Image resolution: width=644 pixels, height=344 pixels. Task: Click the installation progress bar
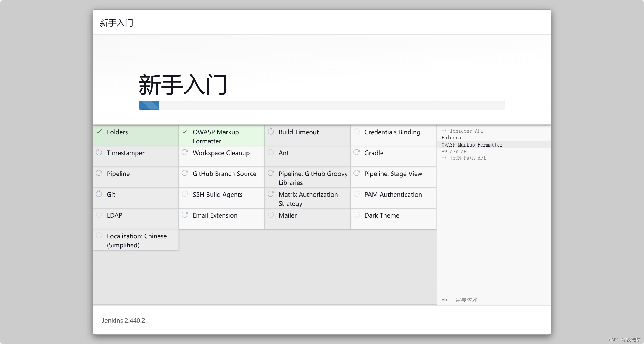click(x=322, y=105)
